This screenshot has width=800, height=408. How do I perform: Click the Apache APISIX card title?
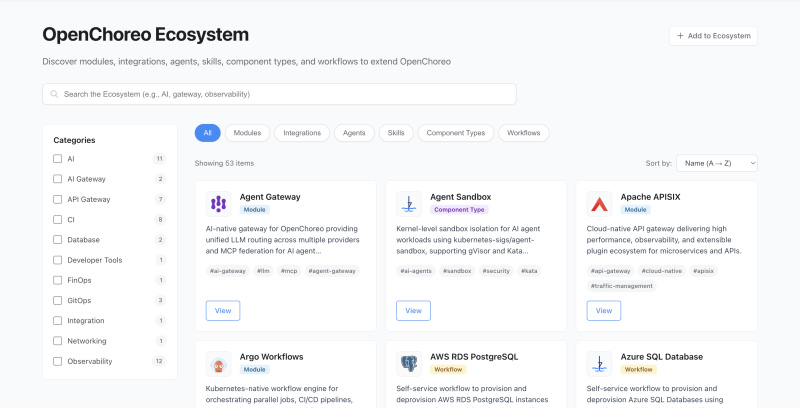pyautogui.click(x=651, y=197)
